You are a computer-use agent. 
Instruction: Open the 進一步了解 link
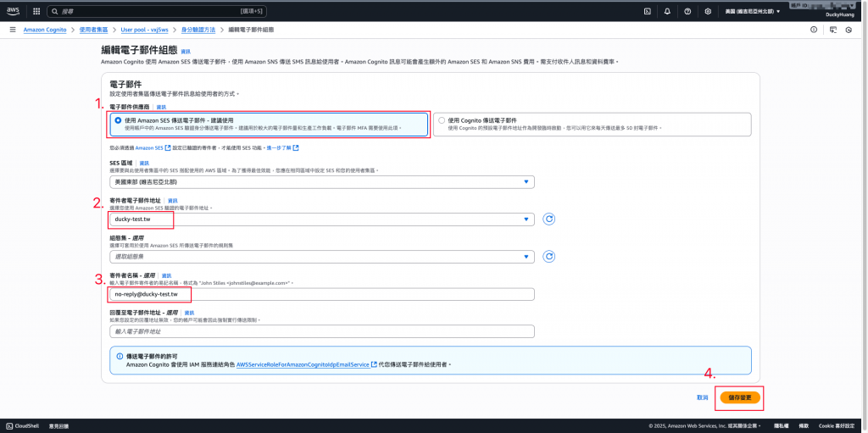pyautogui.click(x=280, y=147)
